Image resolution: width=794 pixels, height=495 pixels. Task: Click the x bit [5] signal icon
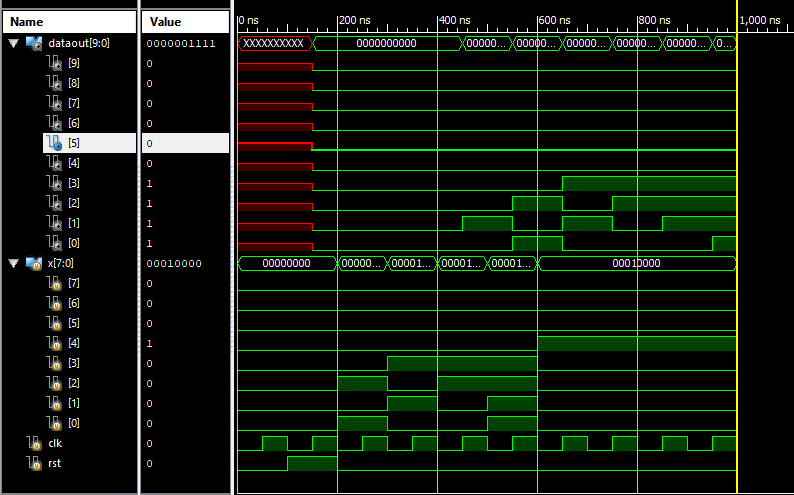[x=54, y=323]
